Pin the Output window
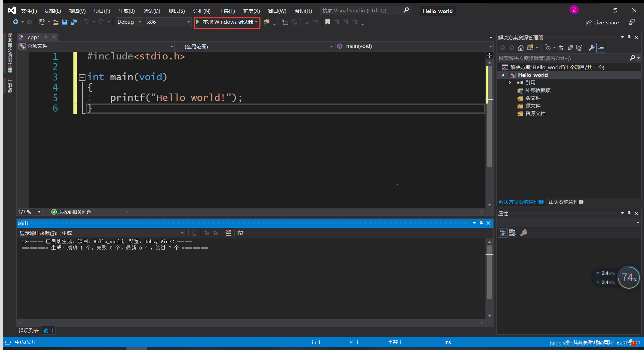 481,223
